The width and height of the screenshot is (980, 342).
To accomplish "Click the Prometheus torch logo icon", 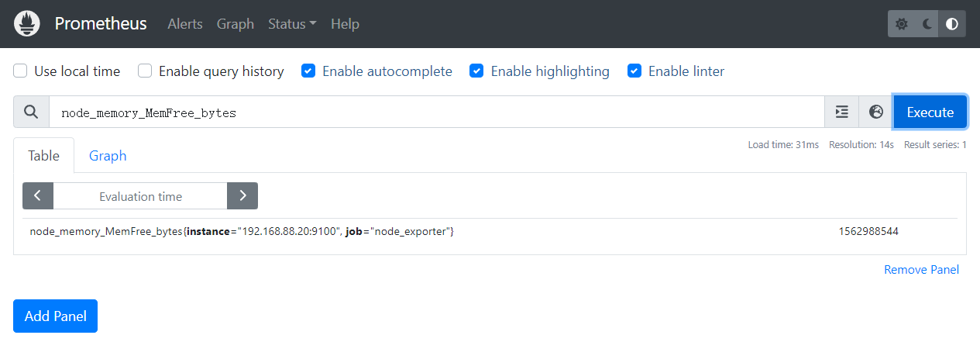I will click(28, 24).
